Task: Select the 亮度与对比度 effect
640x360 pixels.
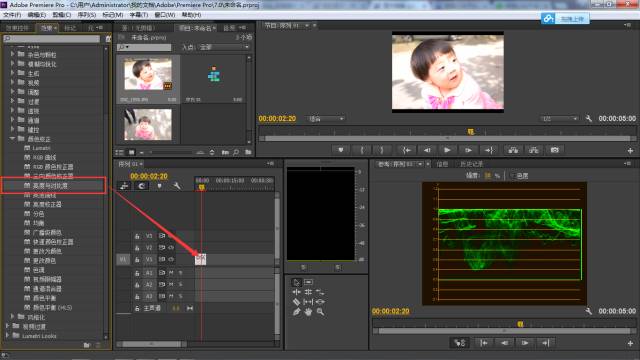Action: click(50, 186)
